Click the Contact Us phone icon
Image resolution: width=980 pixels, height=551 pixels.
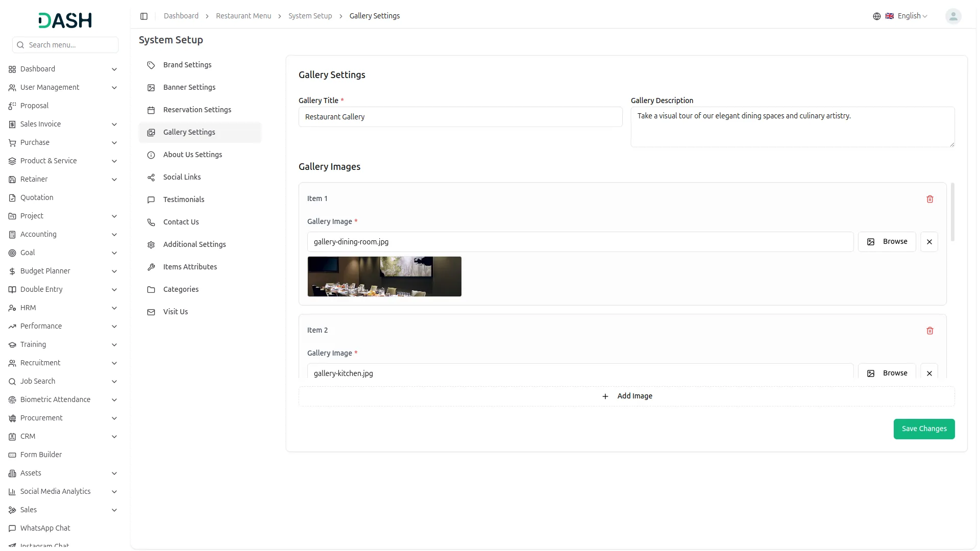click(x=151, y=222)
